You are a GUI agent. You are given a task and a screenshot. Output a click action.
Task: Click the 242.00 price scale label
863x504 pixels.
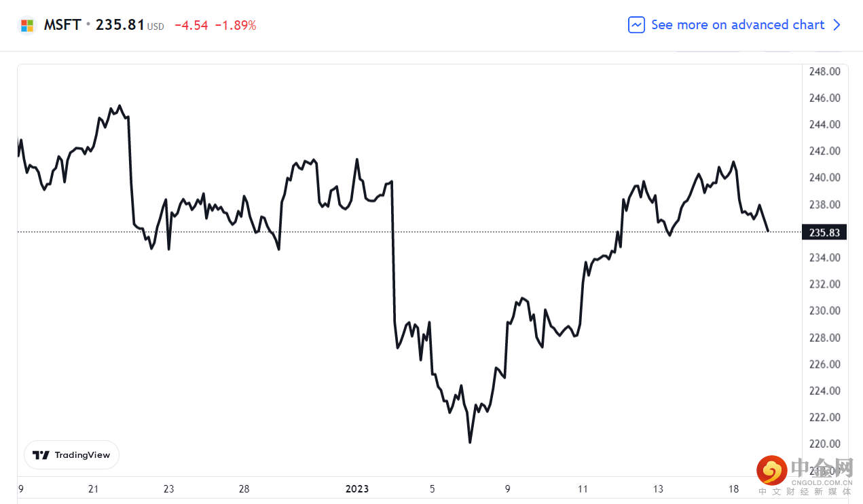tap(825, 151)
